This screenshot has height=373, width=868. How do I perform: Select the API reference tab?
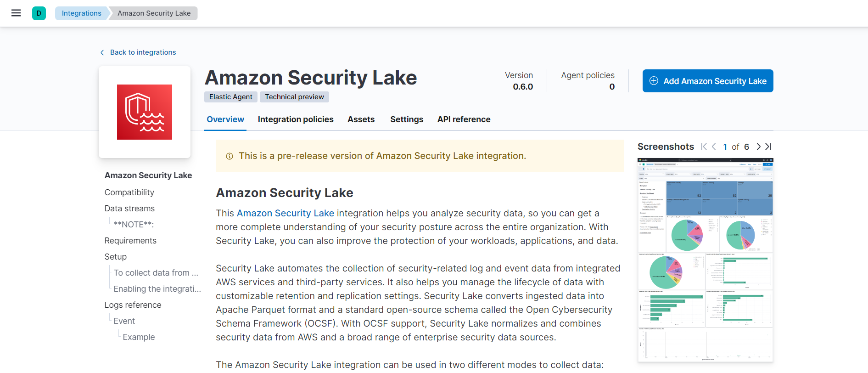pos(464,119)
